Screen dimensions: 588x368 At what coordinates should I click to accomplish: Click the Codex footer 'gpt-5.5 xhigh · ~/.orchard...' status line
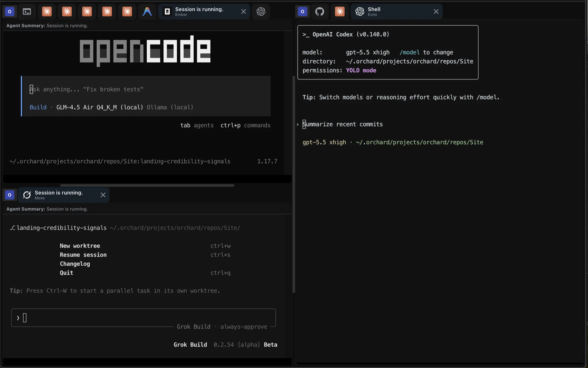393,142
